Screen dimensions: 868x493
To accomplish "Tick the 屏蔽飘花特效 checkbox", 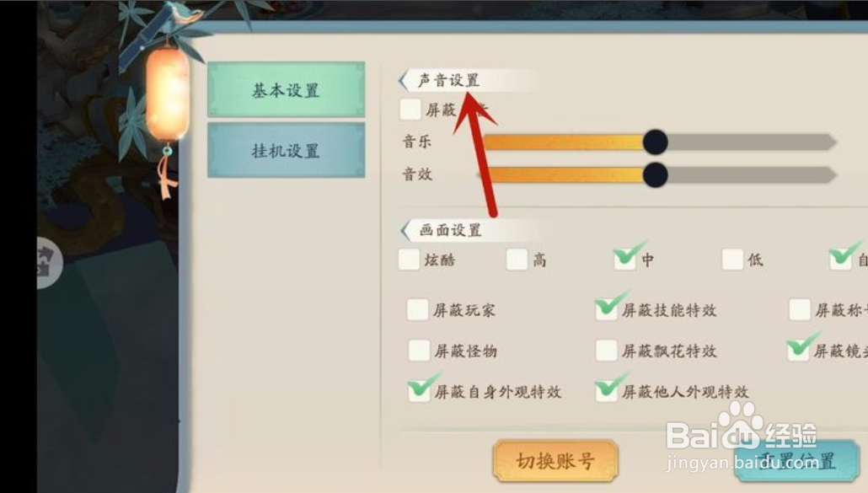I will pyautogui.click(x=607, y=351).
